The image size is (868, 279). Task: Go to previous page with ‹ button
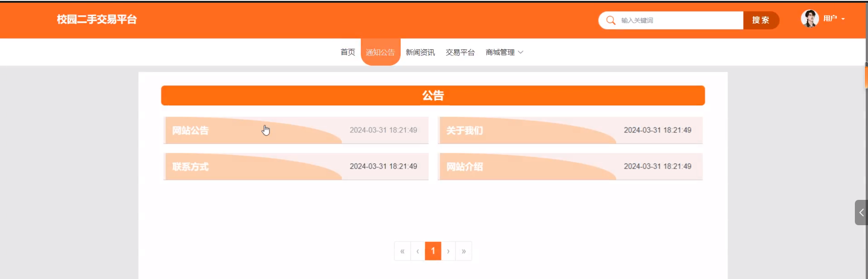(417, 251)
